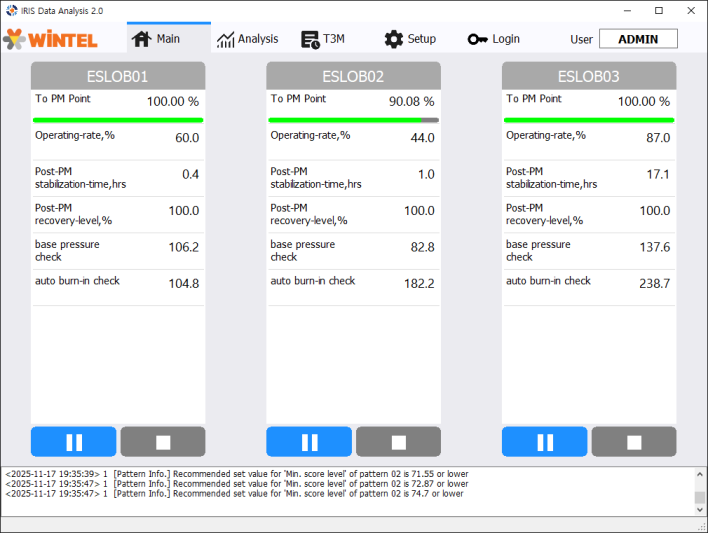Viewport: 708px width, 533px height.
Task: Click ESLOB01 PM point progress bar
Action: click(x=118, y=120)
